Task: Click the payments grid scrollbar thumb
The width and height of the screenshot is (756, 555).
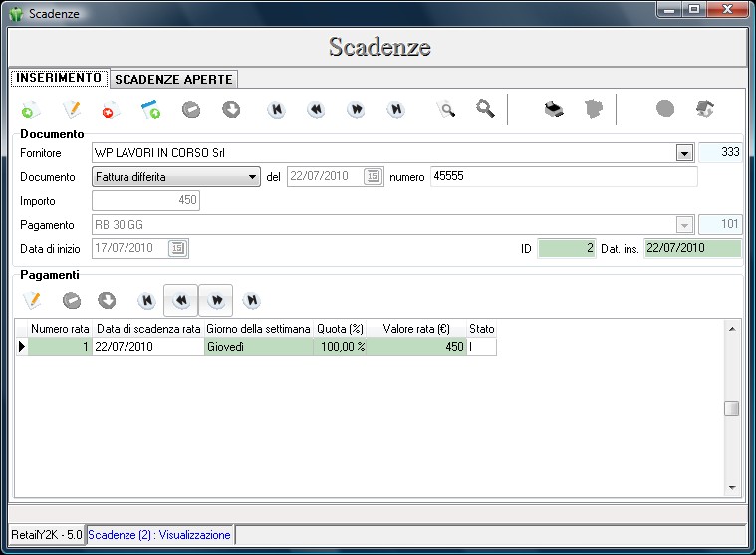Action: tap(732, 408)
